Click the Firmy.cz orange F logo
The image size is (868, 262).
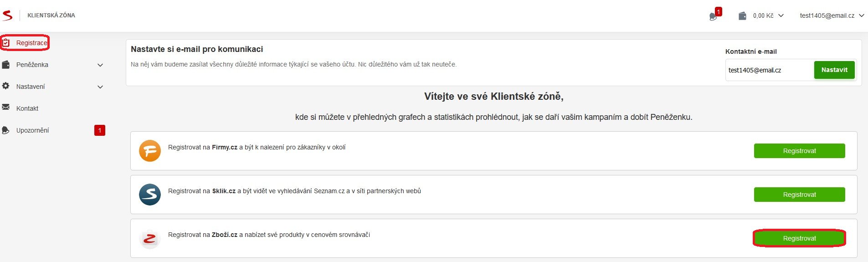(x=150, y=151)
